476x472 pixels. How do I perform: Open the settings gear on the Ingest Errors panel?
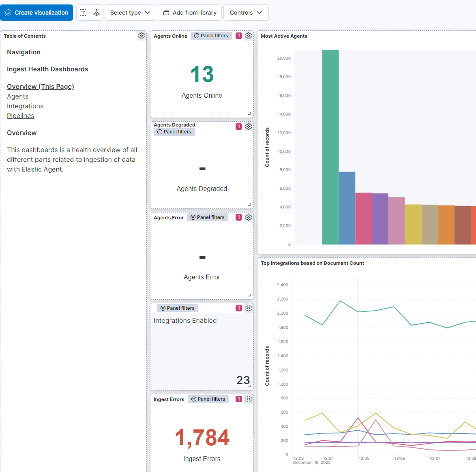249,399
